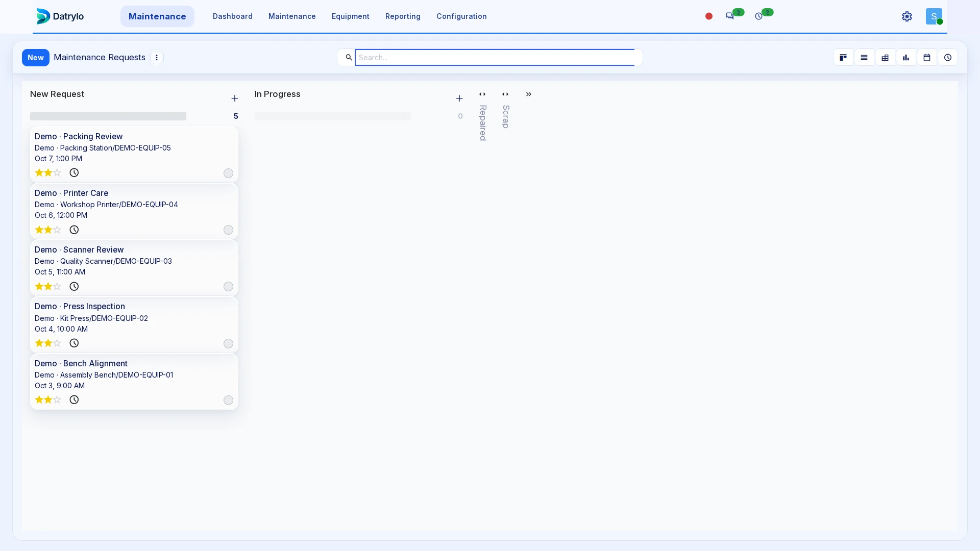Click the user avatar S

(x=934, y=16)
